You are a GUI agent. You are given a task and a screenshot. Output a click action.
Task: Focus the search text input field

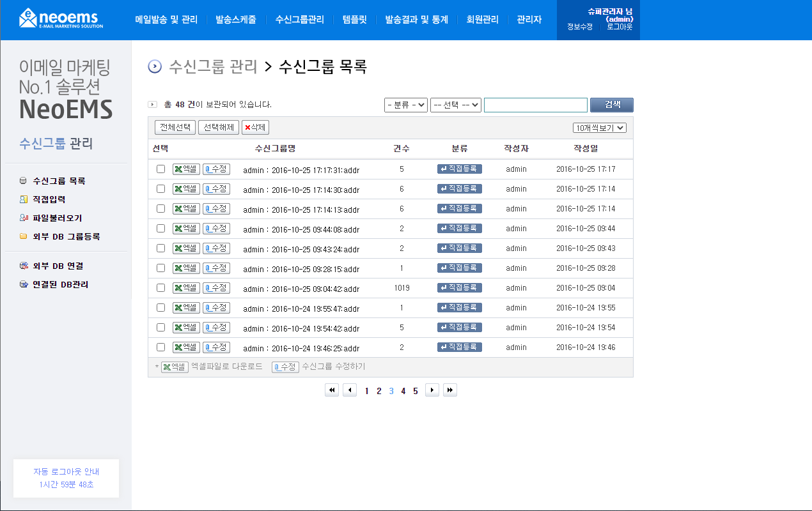click(x=536, y=105)
